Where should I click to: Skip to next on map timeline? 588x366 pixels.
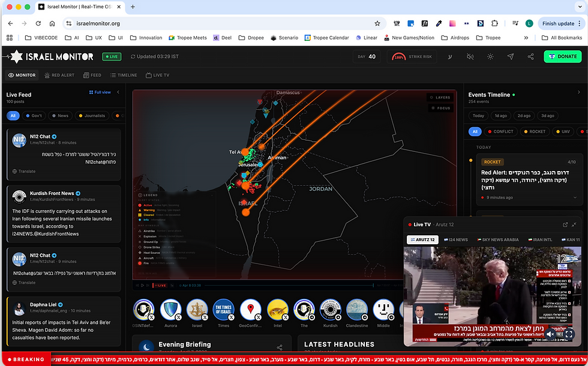[x=148, y=286]
